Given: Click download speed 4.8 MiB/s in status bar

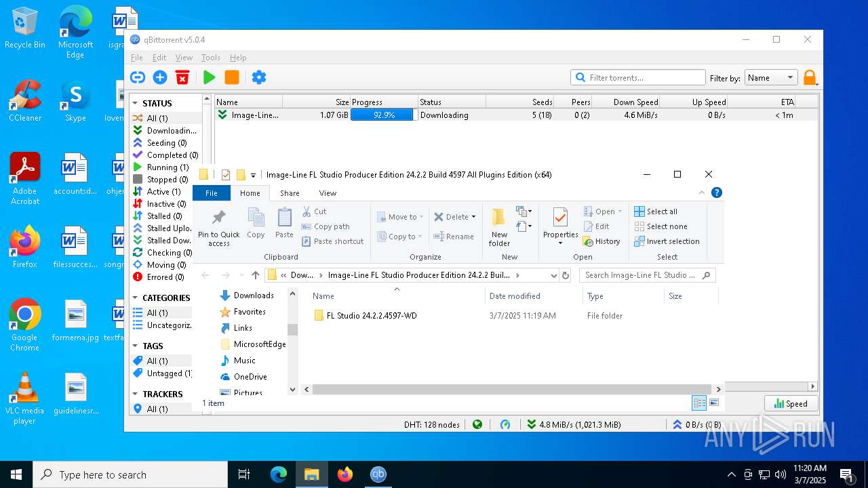Looking at the screenshot, I should coord(574,424).
